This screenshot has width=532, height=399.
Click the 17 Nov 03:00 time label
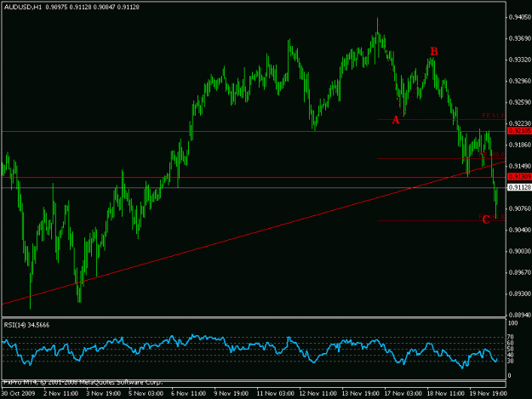click(x=403, y=394)
